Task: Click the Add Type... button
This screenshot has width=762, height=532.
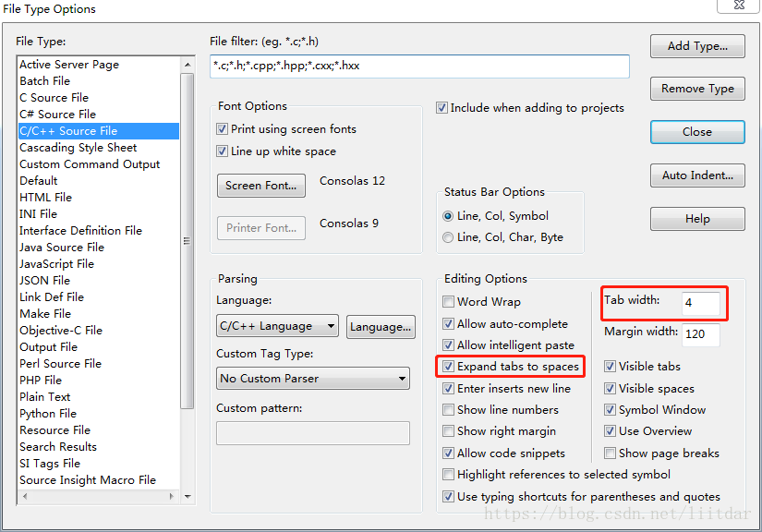Action: (x=697, y=46)
